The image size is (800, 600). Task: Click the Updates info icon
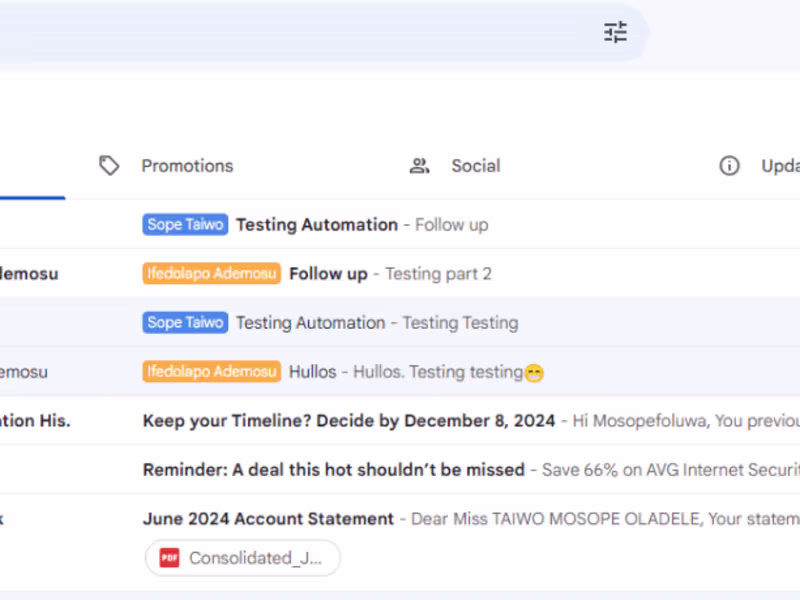[730, 166]
